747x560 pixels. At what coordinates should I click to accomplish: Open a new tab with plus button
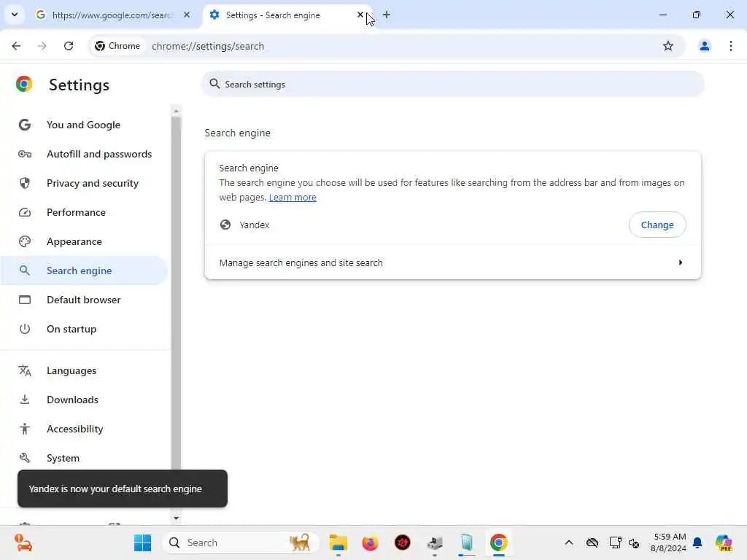tap(387, 15)
